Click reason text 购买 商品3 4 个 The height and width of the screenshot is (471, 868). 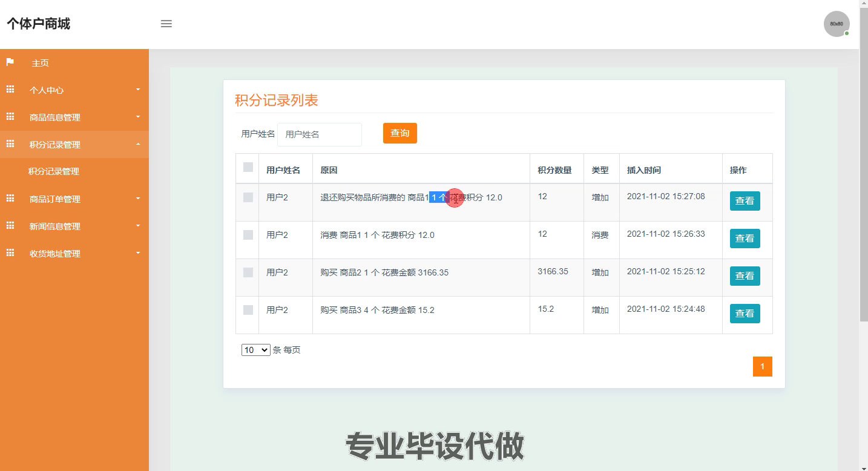coord(349,310)
